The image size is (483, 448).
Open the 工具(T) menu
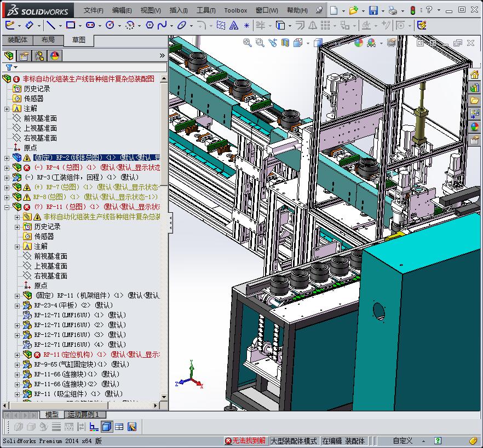tap(206, 10)
